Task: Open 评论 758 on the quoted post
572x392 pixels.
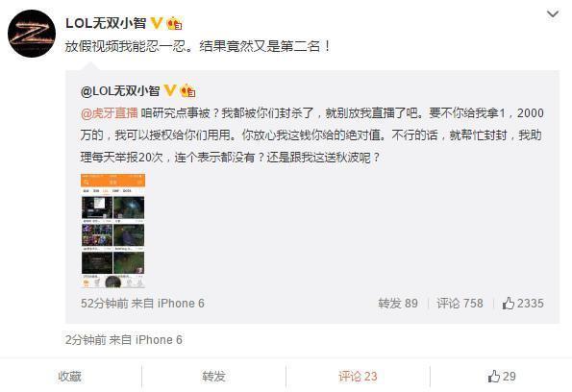Action: click(460, 304)
